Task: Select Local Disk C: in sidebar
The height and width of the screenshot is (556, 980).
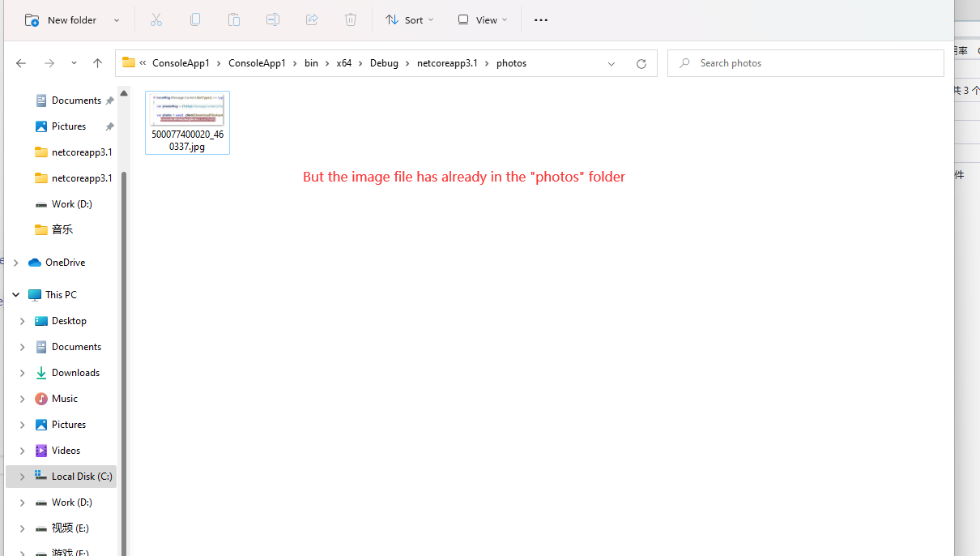Action: point(79,476)
